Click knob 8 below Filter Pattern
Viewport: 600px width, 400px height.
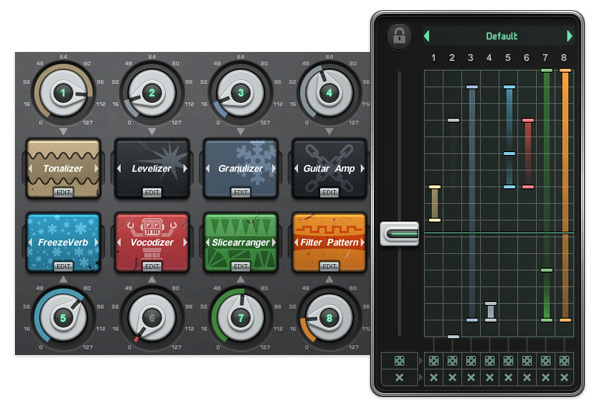tap(329, 318)
